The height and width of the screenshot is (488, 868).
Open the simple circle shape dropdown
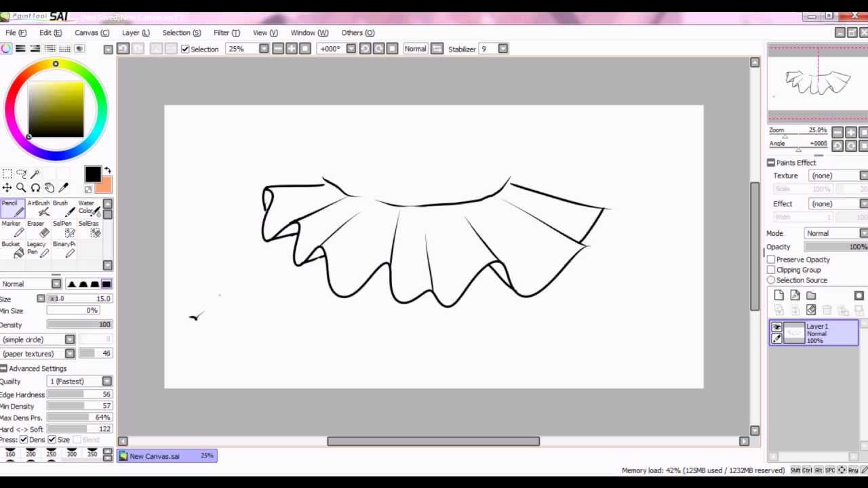(x=70, y=340)
